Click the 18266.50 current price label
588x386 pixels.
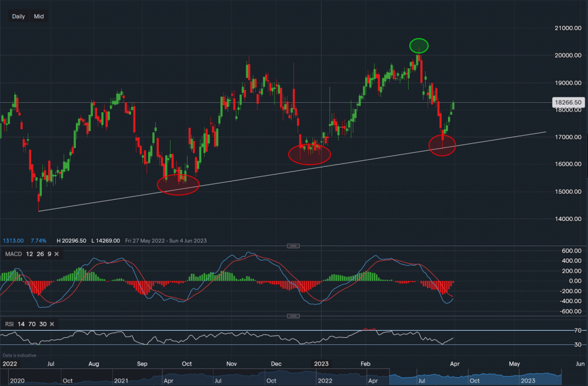coord(568,102)
